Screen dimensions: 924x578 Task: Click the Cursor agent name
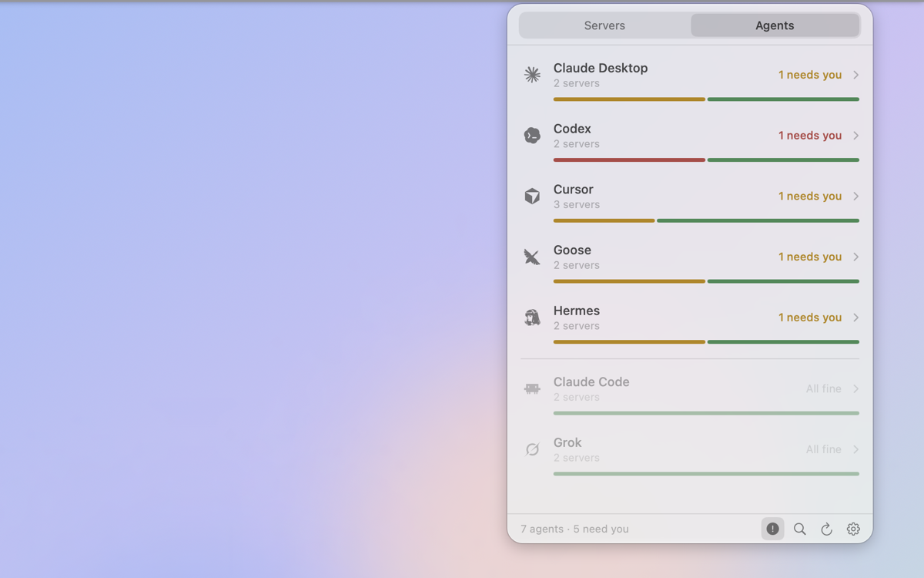pos(573,190)
